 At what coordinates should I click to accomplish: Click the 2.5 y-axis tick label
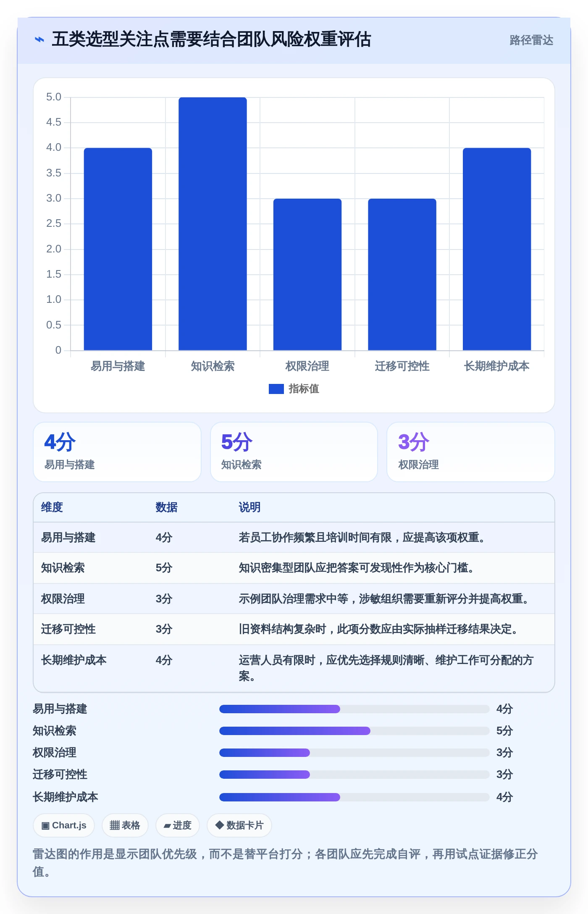click(x=54, y=223)
